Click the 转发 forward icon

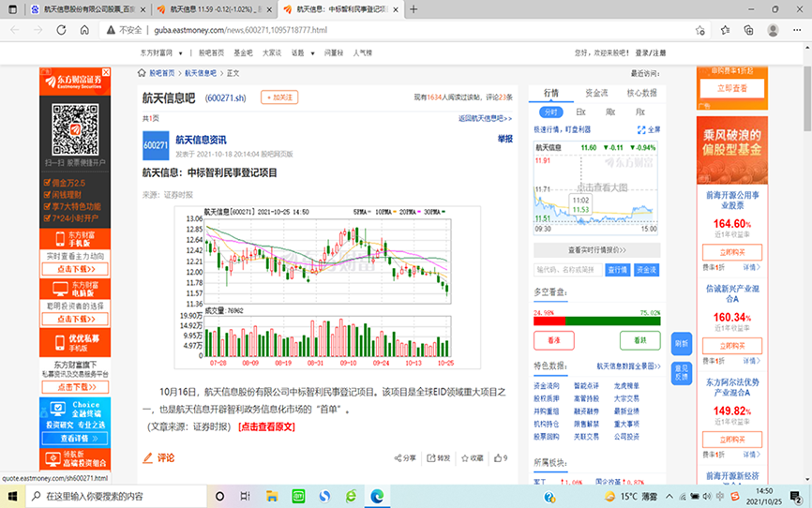pyautogui.click(x=431, y=458)
